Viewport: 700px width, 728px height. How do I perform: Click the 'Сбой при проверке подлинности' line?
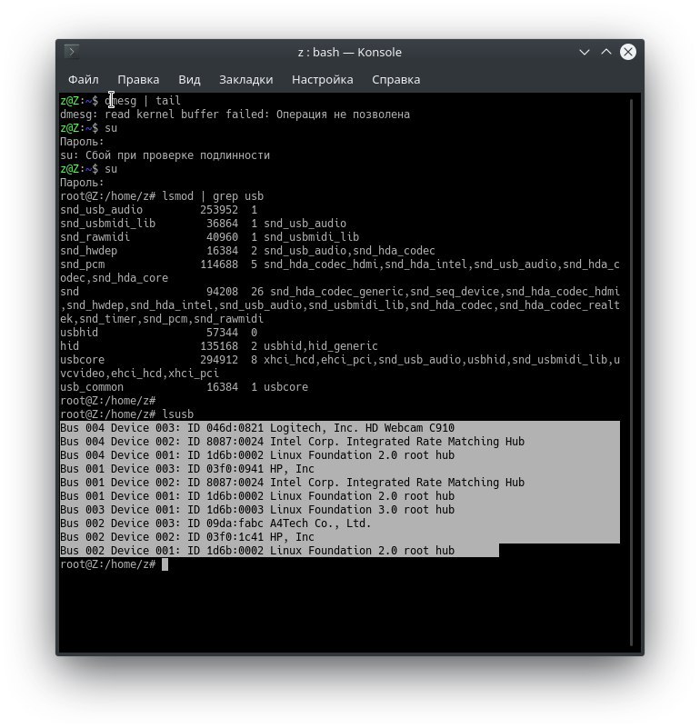165,155
